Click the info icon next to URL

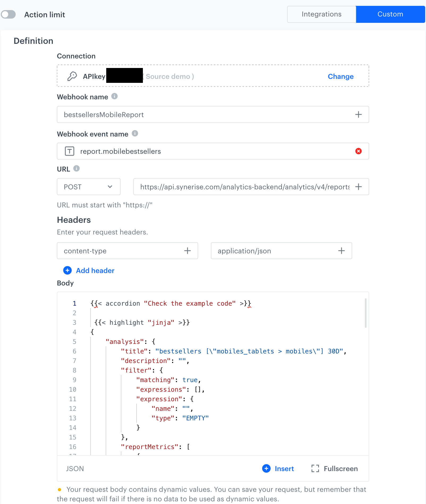[x=76, y=169]
